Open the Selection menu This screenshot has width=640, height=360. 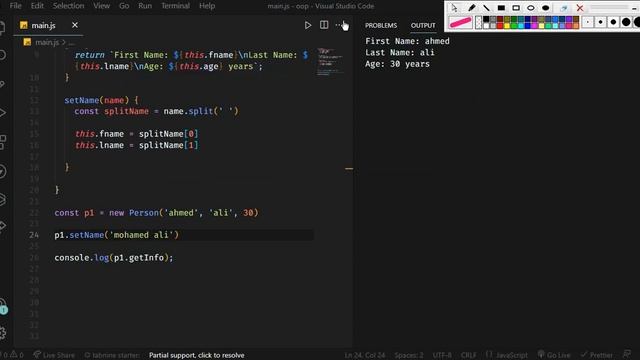coord(69,6)
